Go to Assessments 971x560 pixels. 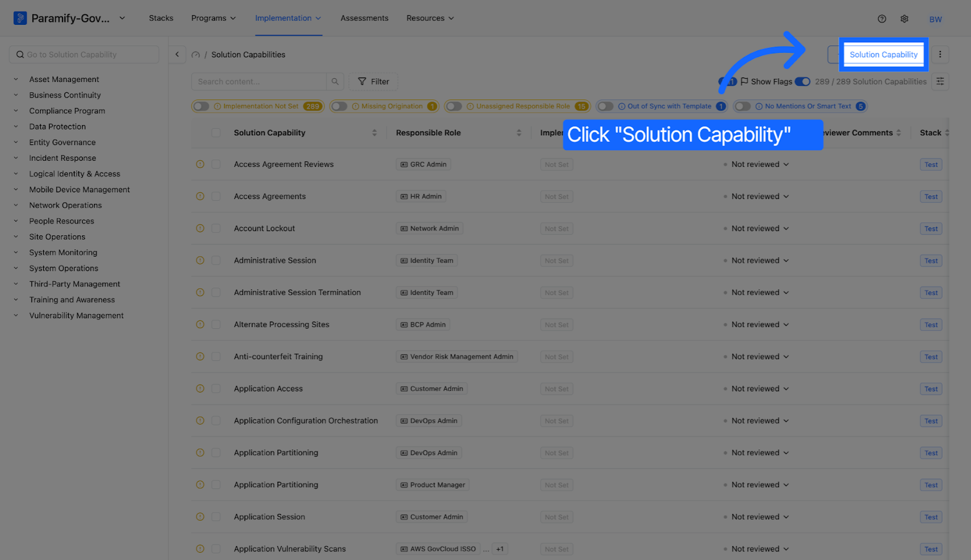364,18
